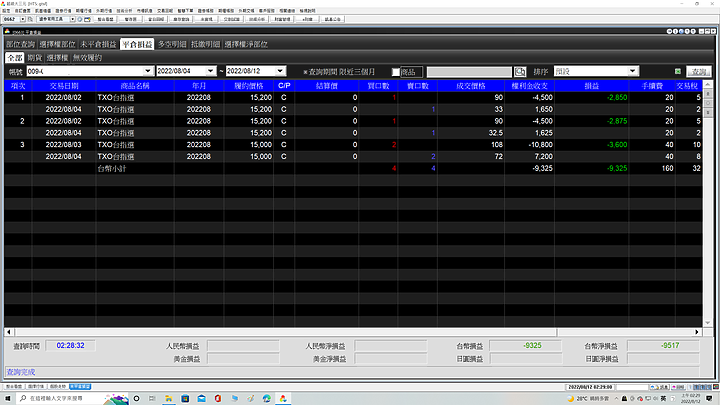Click the 查詢 query button

[699, 72]
